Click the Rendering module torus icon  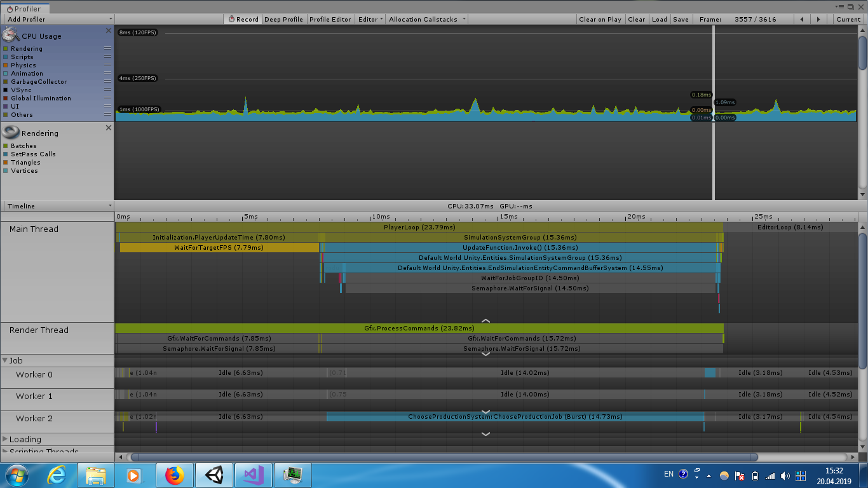(11, 132)
